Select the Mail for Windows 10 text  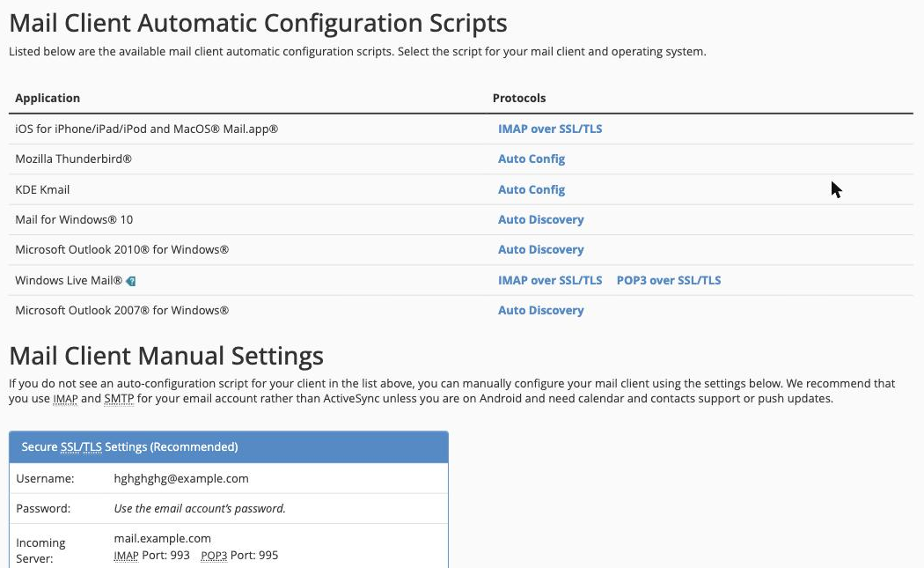(74, 219)
